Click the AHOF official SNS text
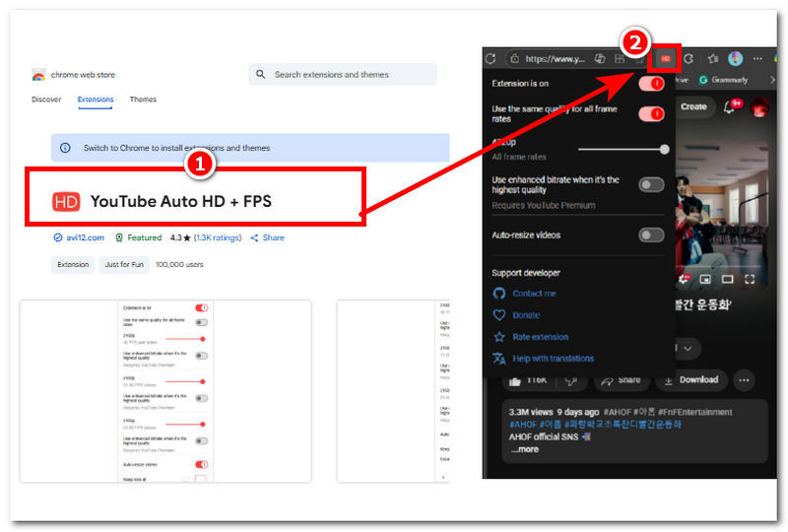This screenshot has height=532, width=788. click(x=544, y=437)
